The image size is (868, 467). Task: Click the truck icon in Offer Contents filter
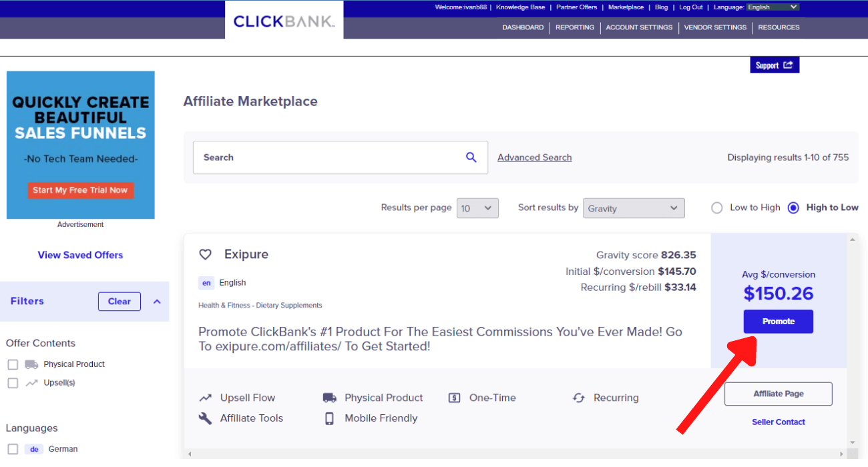pyautogui.click(x=31, y=364)
